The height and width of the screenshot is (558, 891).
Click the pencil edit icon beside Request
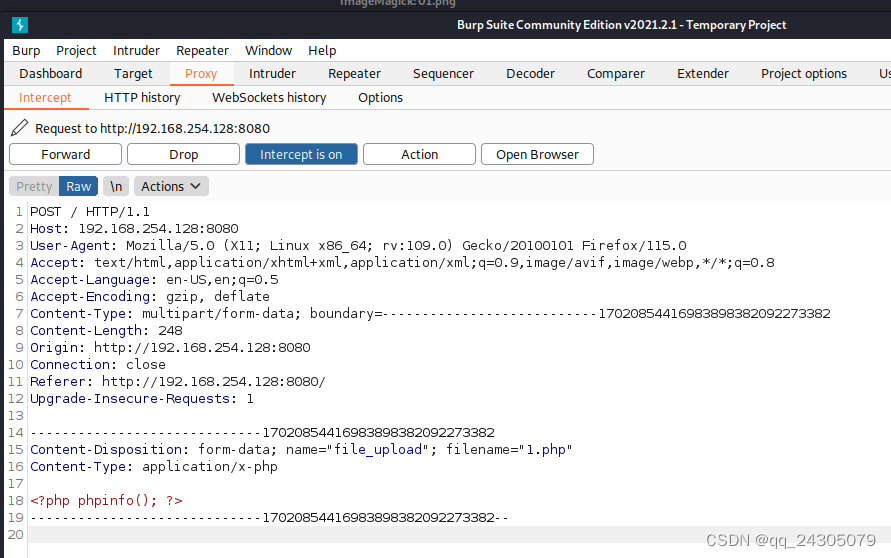tap(19, 128)
